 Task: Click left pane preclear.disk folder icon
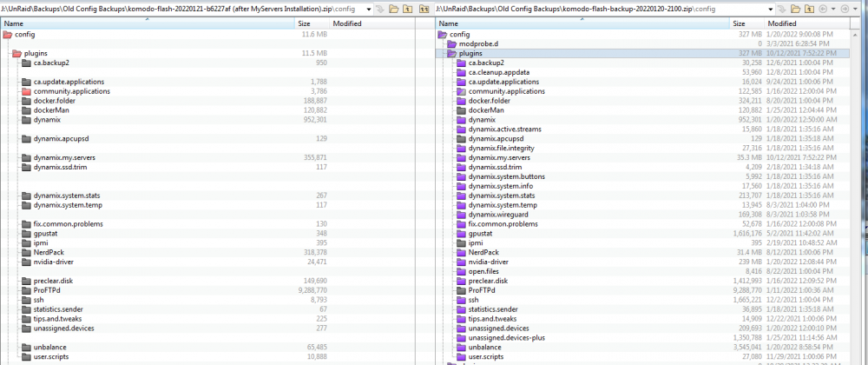point(27,281)
